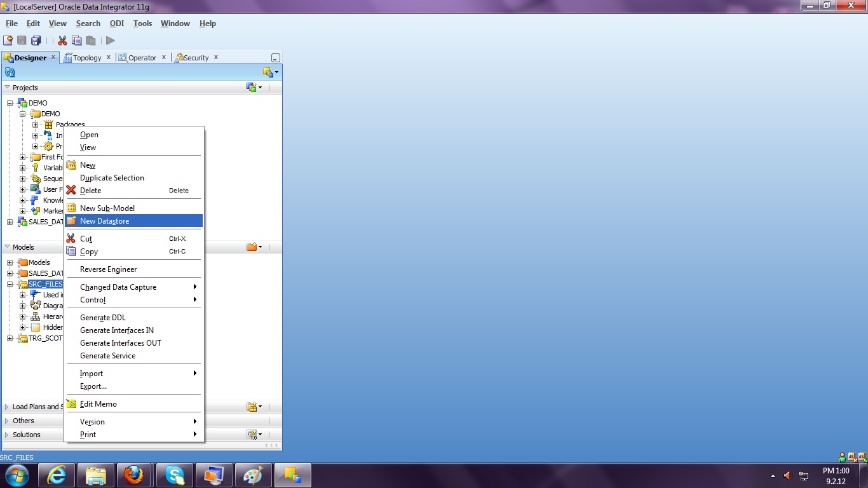The width and height of the screenshot is (868, 488).
Task: Show hidden system tray icons
Action: click(x=773, y=475)
